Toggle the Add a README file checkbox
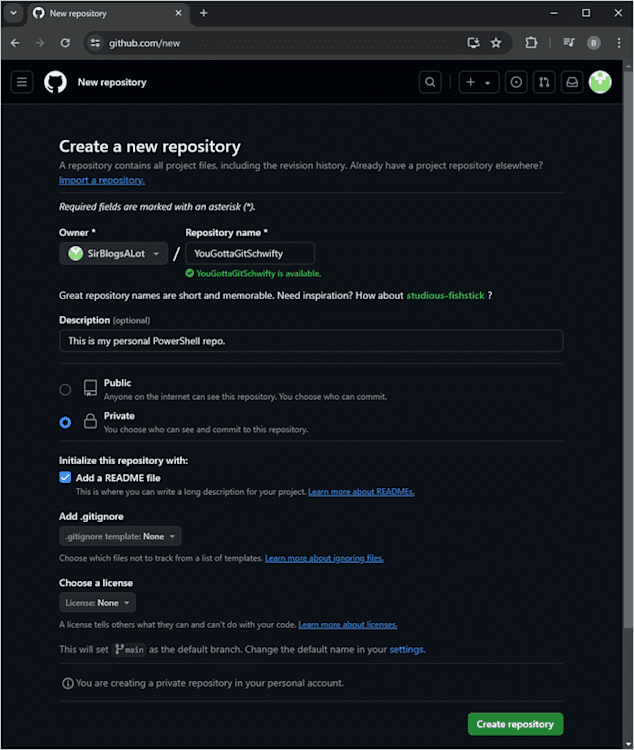The image size is (634, 750). (65, 477)
